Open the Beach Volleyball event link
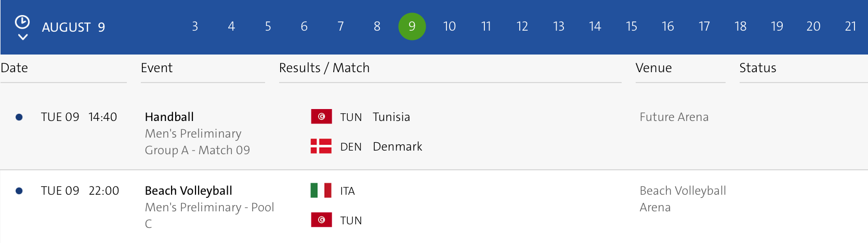 [189, 191]
